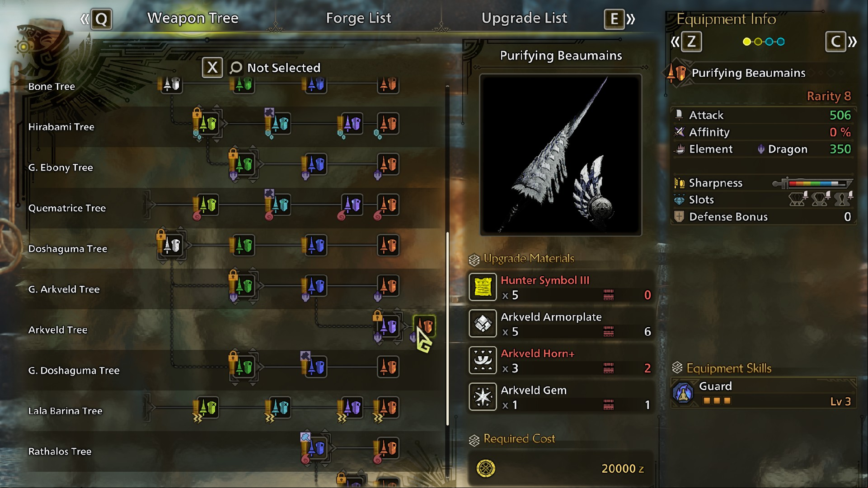Screen dimensions: 868x488
Task: Select the teal lance in Lala Barina Tree
Action: [x=280, y=407]
